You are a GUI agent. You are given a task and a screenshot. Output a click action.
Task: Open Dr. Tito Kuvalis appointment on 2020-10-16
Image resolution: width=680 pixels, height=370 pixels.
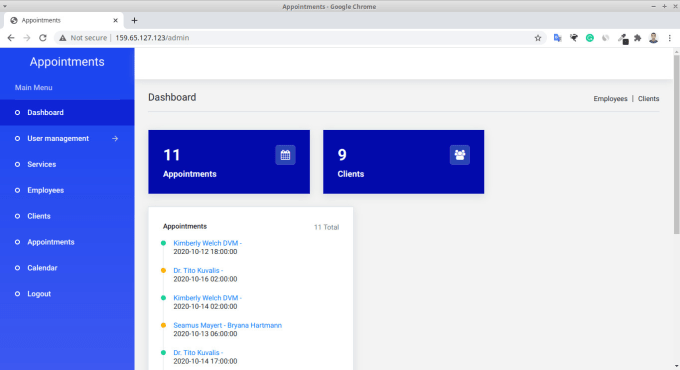coord(198,270)
